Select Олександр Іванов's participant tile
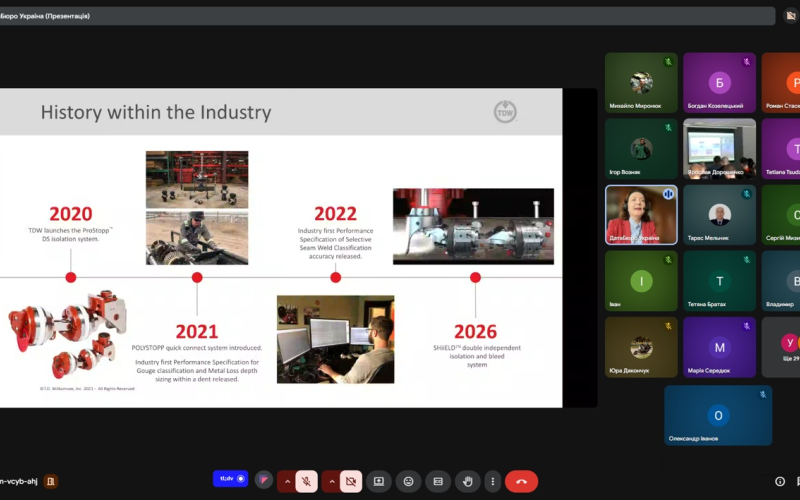 [x=717, y=415]
